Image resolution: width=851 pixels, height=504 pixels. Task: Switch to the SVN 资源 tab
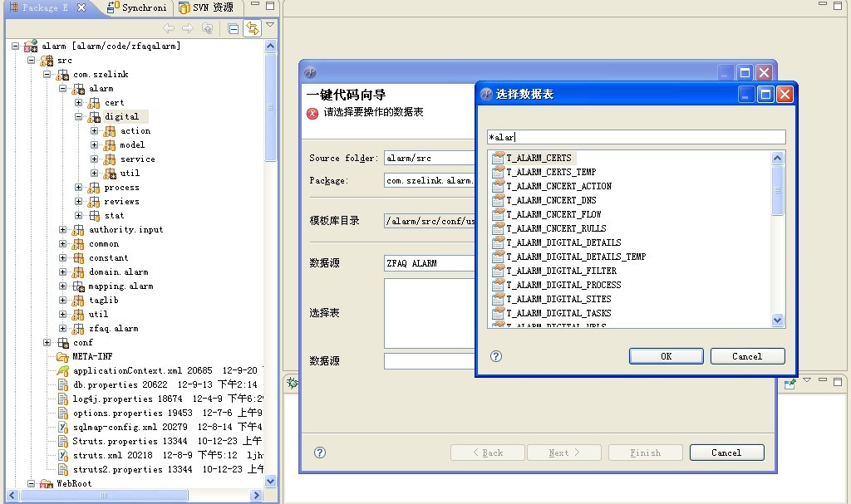(207, 7)
